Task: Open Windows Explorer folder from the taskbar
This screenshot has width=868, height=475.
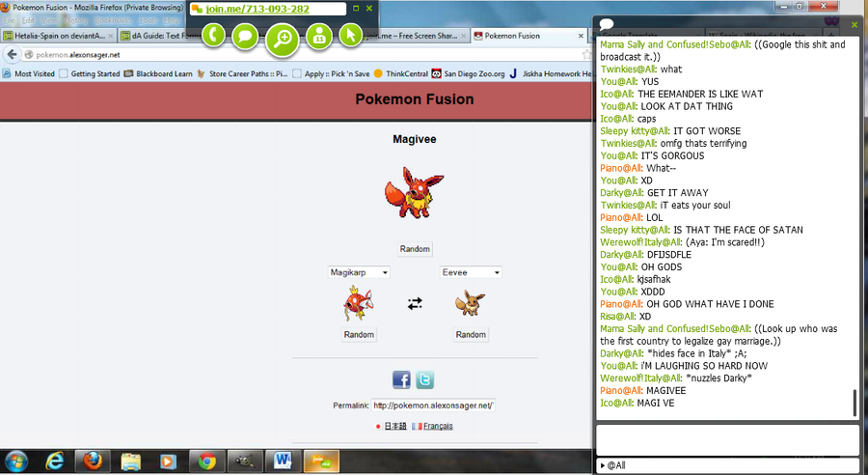Action: [x=131, y=461]
